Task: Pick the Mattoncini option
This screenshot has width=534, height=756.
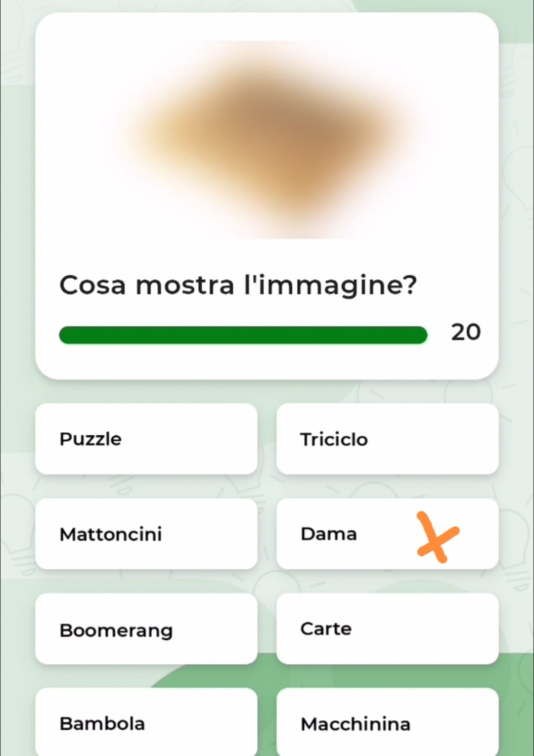Action: 146,534
